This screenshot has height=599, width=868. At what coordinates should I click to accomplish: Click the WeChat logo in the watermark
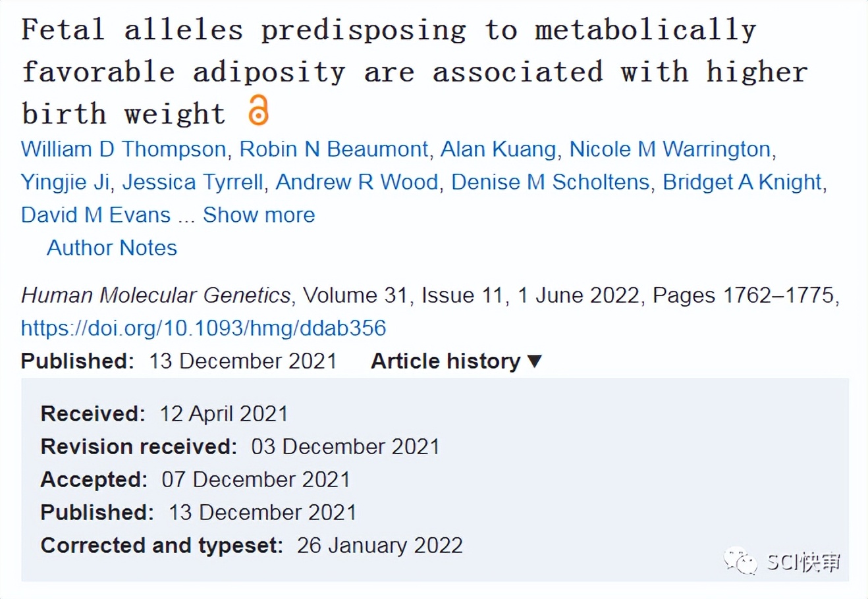741,562
